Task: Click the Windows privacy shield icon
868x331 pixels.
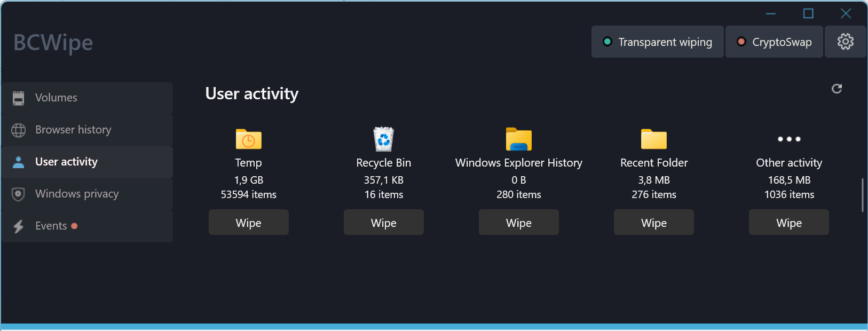Action: point(19,194)
